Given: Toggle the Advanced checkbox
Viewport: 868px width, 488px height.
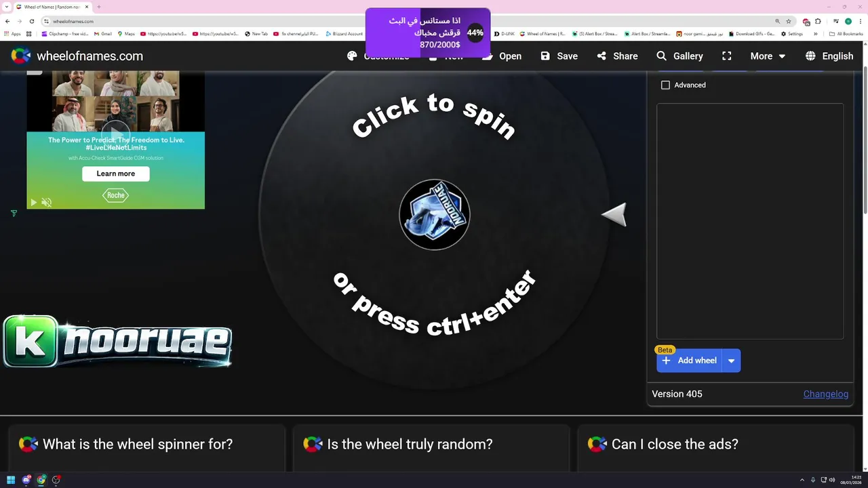Looking at the screenshot, I should 665,85.
